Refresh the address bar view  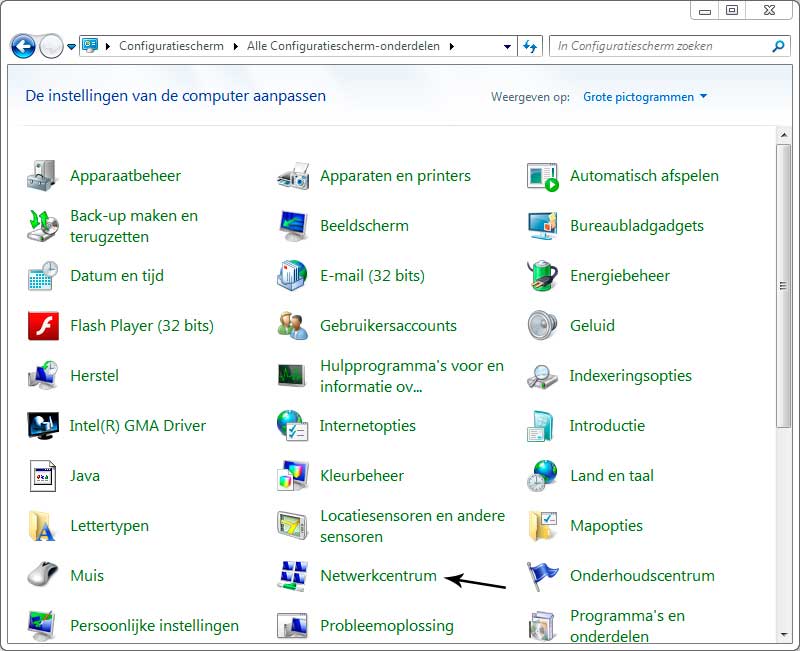tap(530, 46)
